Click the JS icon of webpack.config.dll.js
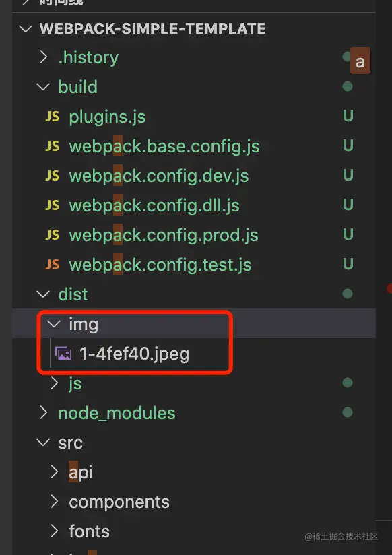Image resolution: width=392 pixels, height=555 pixels. point(53,205)
